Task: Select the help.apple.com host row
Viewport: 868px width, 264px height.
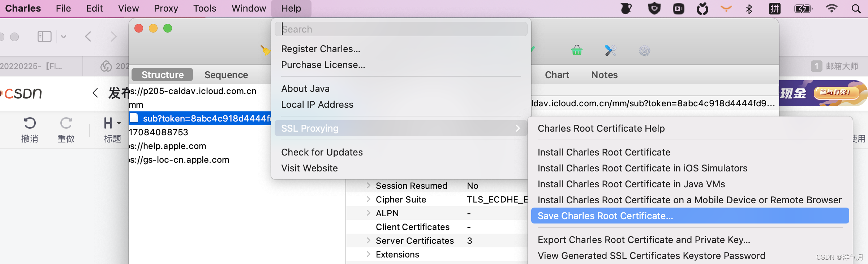Action: tap(167, 146)
